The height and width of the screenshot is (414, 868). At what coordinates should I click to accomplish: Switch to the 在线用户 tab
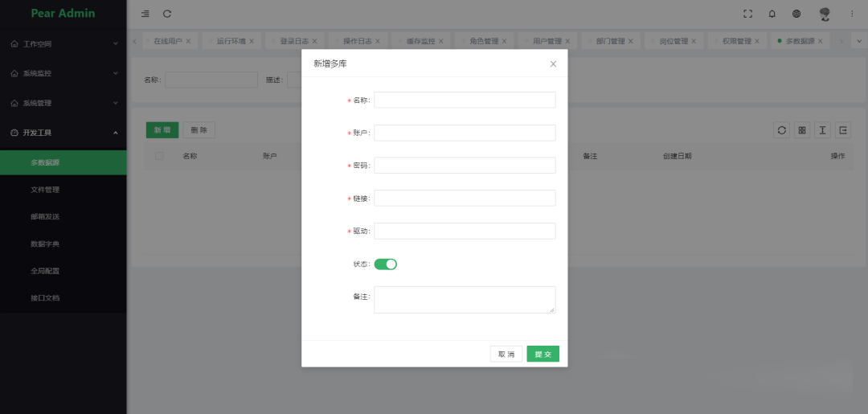(x=168, y=41)
